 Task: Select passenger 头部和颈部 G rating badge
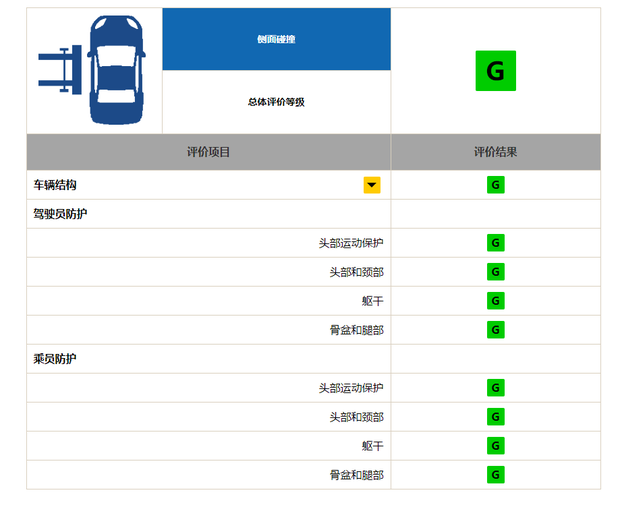point(495,417)
